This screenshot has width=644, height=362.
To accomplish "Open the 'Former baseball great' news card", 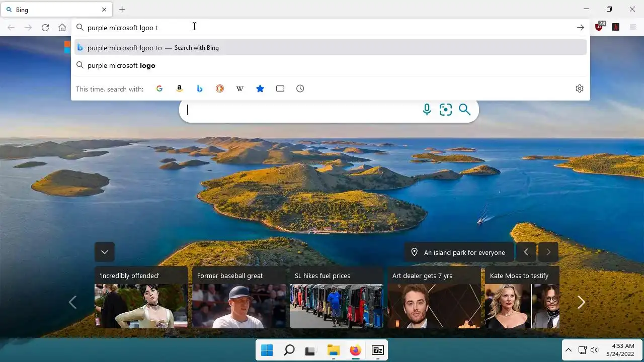I will (x=239, y=297).
